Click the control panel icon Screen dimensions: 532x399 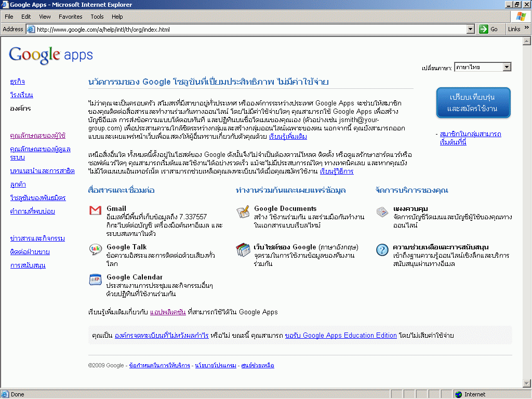[x=382, y=211]
